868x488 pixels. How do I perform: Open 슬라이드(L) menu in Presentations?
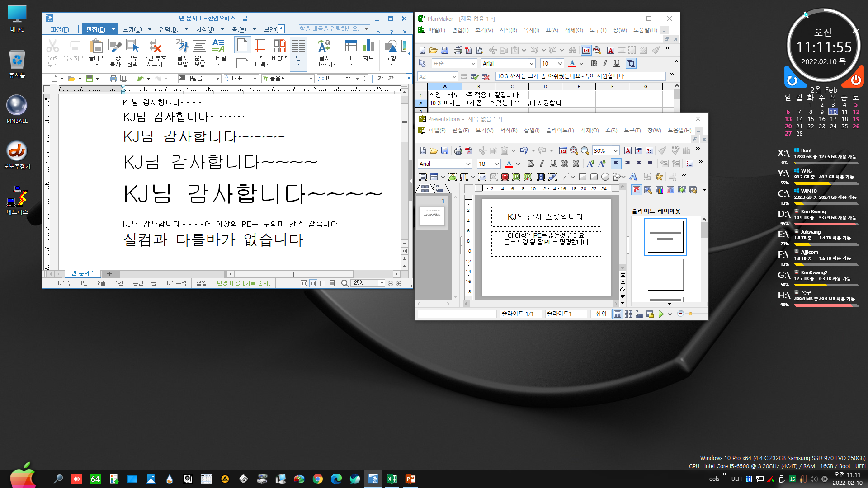point(560,131)
